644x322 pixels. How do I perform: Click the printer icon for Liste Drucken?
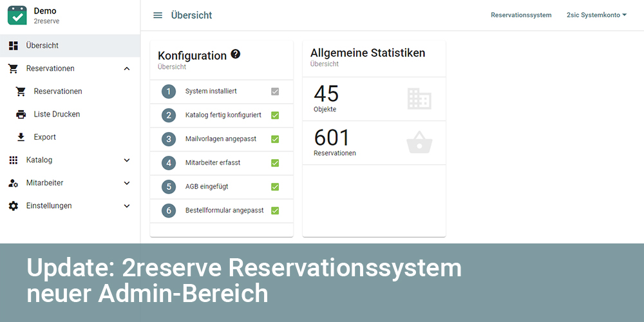(x=21, y=114)
